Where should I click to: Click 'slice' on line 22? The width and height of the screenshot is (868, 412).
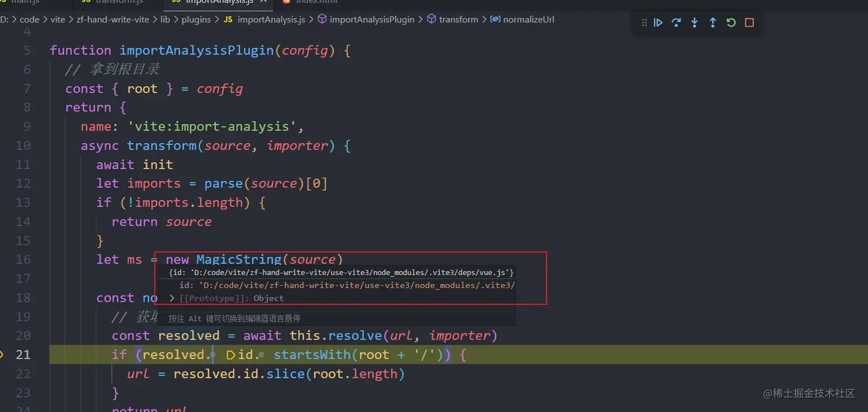[285, 374]
